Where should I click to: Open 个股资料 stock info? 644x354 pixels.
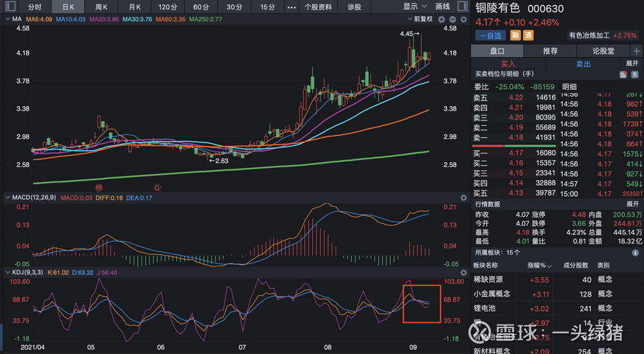(x=318, y=7)
